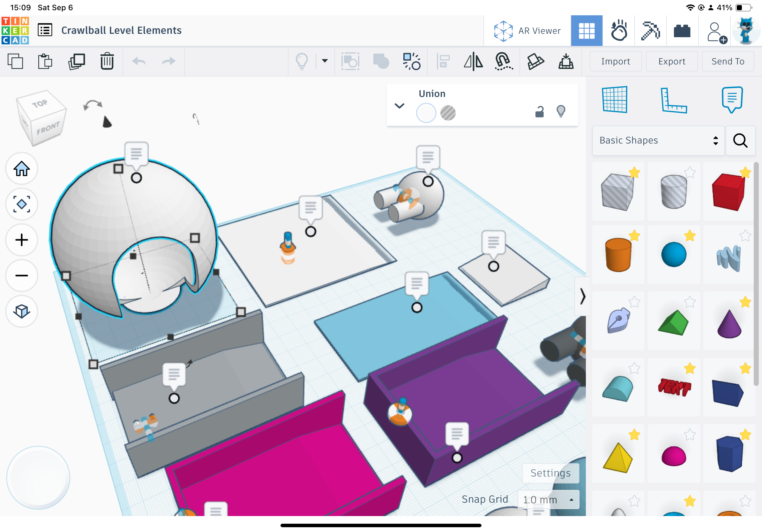Viewport: 762px width, 532px height.
Task: Favorite the hole Cylinder star
Action: [x=690, y=173]
